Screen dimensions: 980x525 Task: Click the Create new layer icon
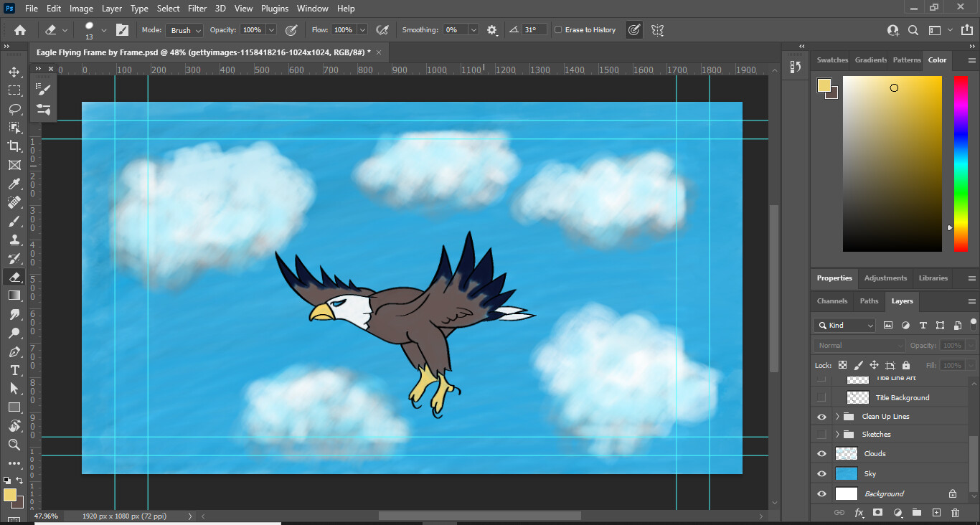(936, 513)
